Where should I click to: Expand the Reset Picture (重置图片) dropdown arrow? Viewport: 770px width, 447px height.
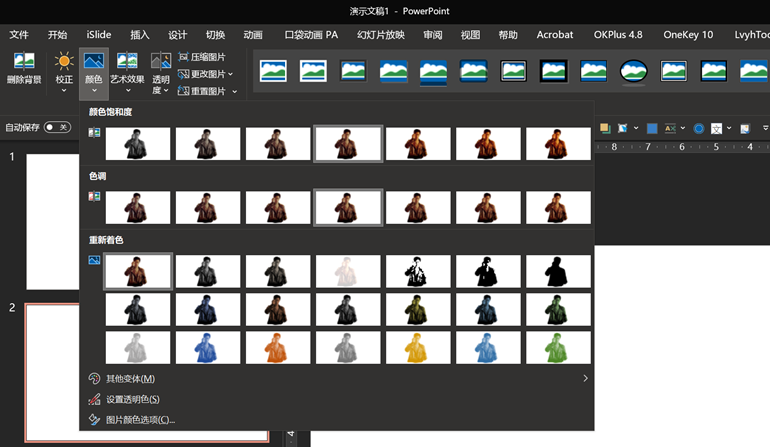point(235,91)
